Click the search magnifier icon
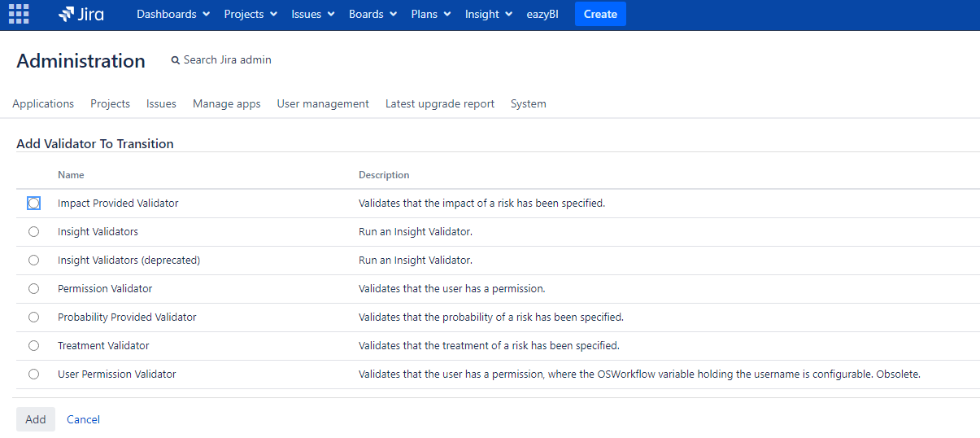The height and width of the screenshot is (438, 980). (176, 60)
